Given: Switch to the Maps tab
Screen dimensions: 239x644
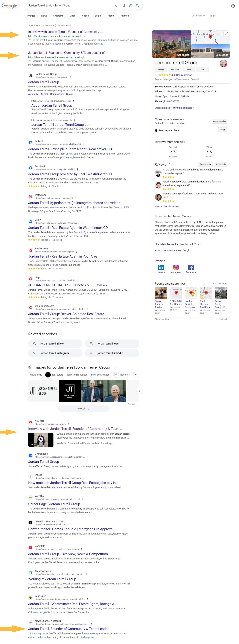Looking at the screenshot, I should (x=72, y=16).
